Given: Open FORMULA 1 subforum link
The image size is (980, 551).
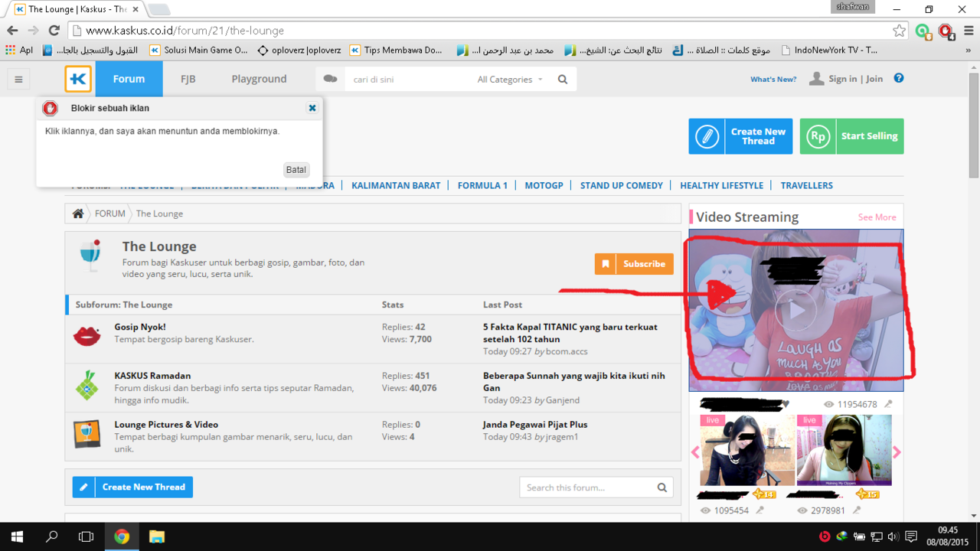Looking at the screenshot, I should click(482, 185).
